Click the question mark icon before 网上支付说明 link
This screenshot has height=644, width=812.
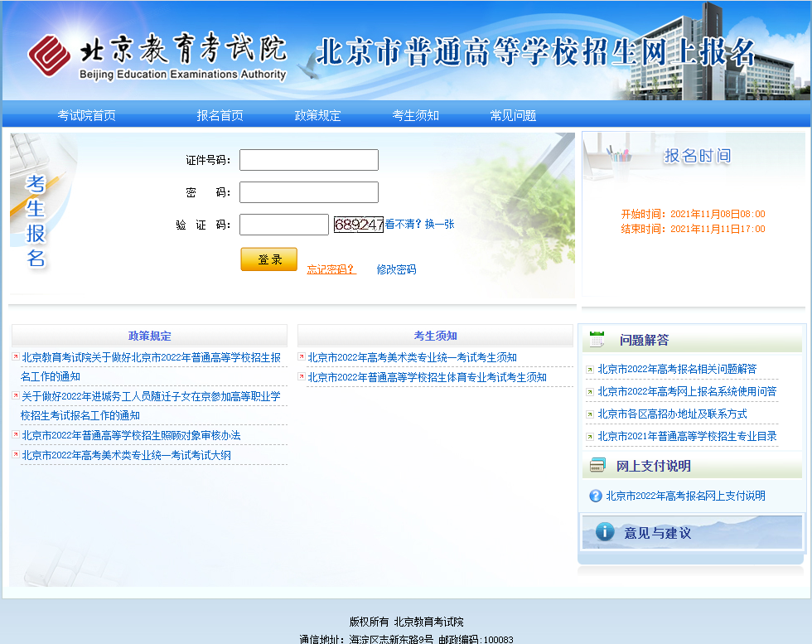(x=595, y=496)
